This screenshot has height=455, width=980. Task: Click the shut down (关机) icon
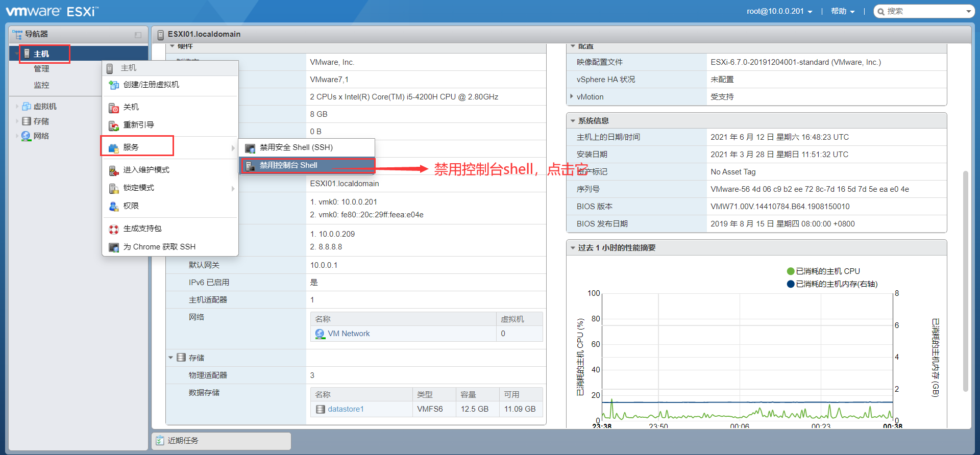[114, 108]
